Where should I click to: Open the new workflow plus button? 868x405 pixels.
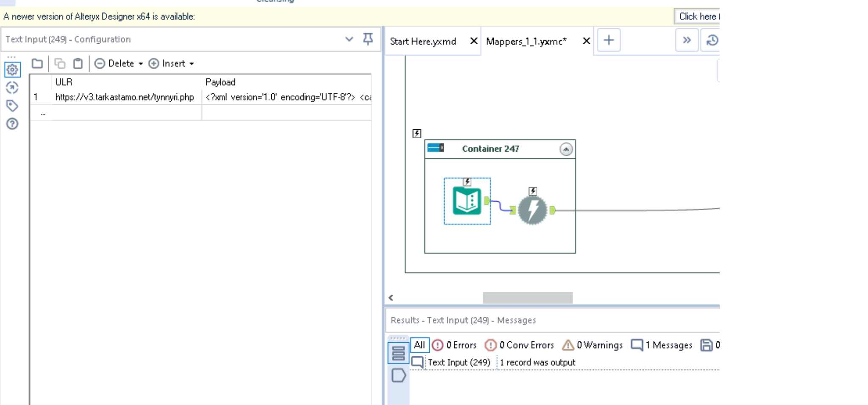click(x=609, y=40)
